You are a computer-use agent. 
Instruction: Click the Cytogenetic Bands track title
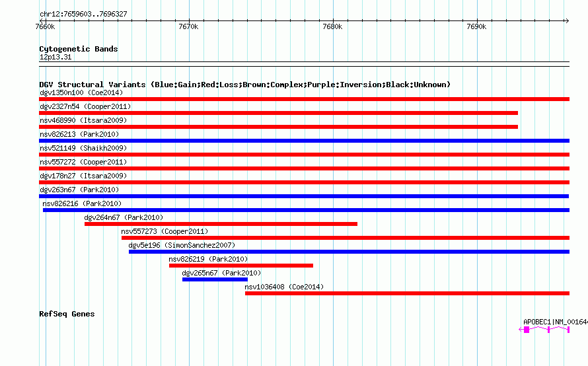pyautogui.click(x=79, y=49)
